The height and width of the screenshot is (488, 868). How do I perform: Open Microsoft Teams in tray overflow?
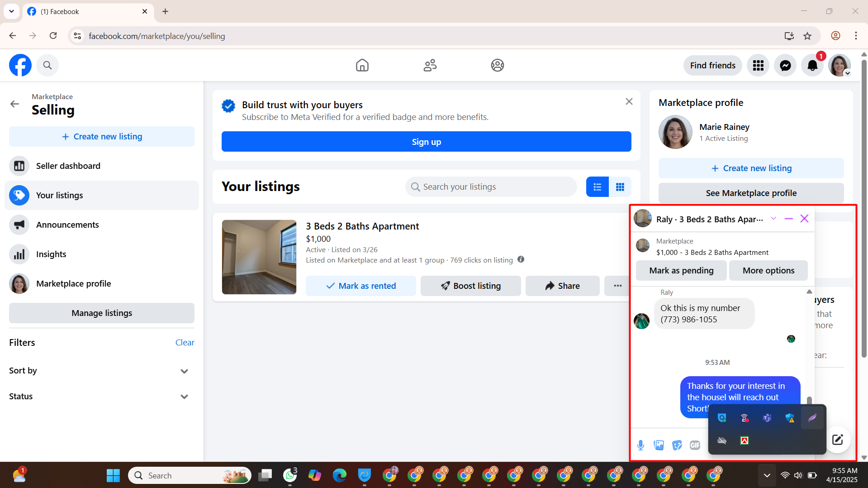(x=767, y=418)
